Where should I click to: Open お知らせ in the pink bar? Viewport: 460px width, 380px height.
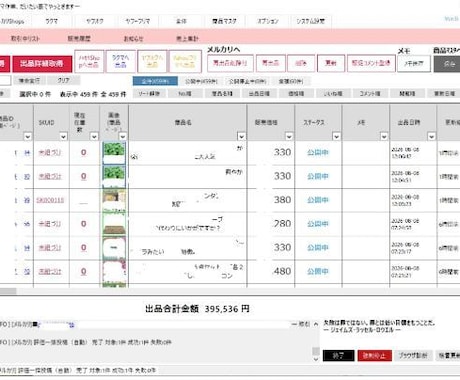[133, 39]
